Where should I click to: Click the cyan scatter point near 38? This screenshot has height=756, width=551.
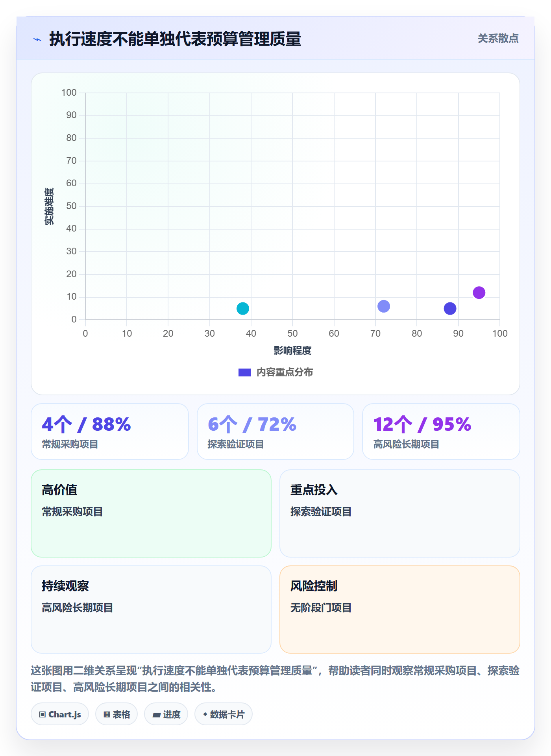point(243,308)
